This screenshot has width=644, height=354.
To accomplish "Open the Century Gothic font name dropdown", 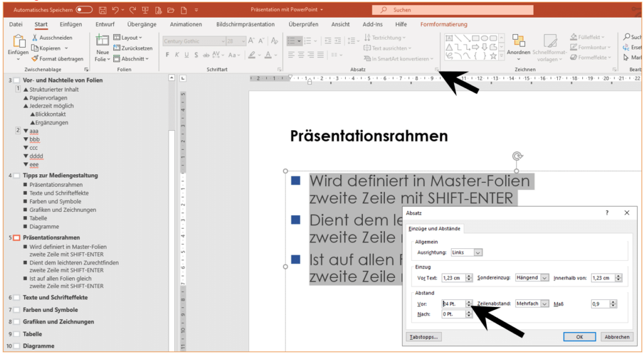I will (223, 41).
